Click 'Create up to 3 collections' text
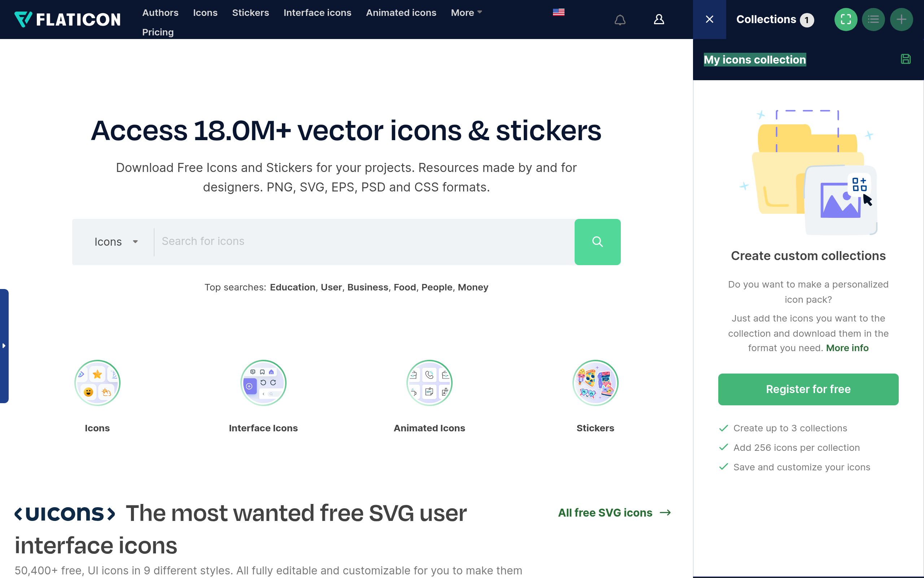 tap(790, 428)
